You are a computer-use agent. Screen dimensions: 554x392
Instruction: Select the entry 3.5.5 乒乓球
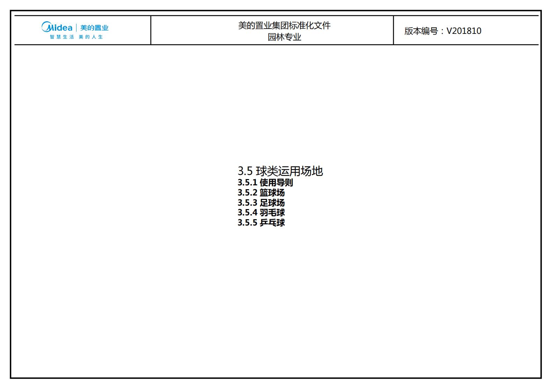[x=261, y=223]
